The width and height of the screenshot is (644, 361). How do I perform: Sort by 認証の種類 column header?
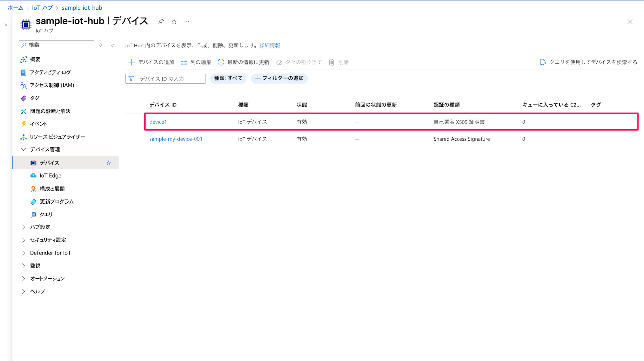tap(447, 105)
